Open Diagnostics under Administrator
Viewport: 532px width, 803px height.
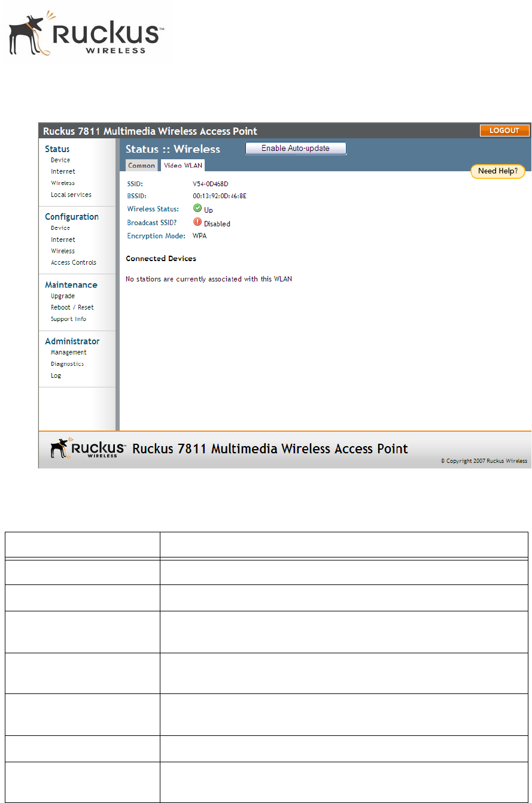pos(67,363)
